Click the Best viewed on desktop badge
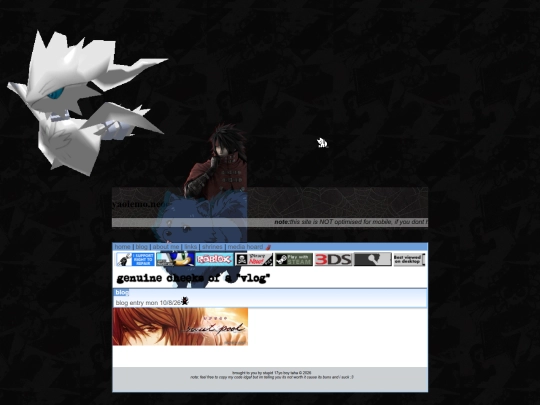The width and height of the screenshot is (540, 405). (x=409, y=259)
